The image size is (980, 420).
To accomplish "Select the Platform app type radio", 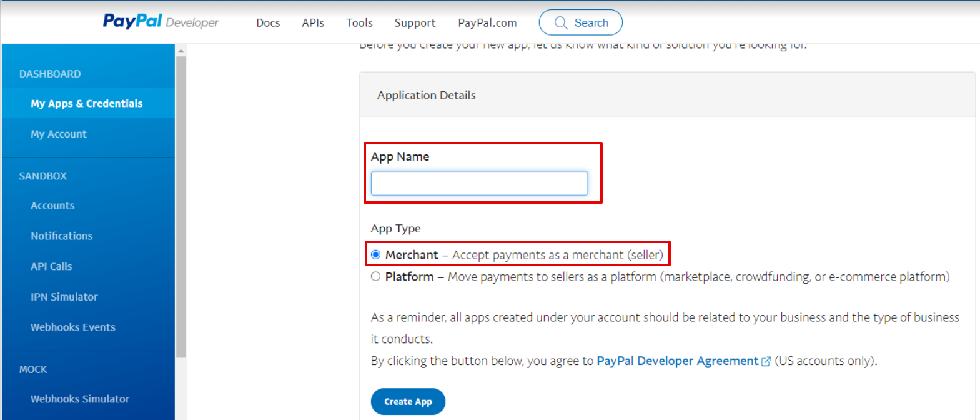I will 375,276.
